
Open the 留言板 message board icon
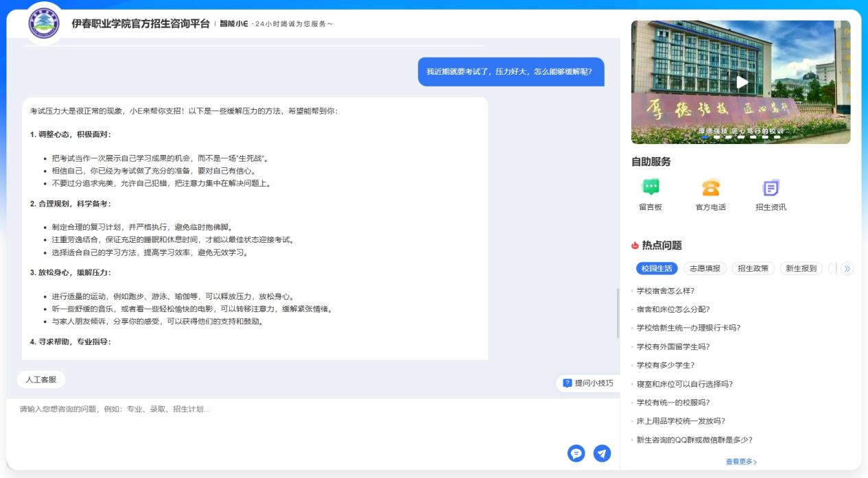click(x=650, y=188)
